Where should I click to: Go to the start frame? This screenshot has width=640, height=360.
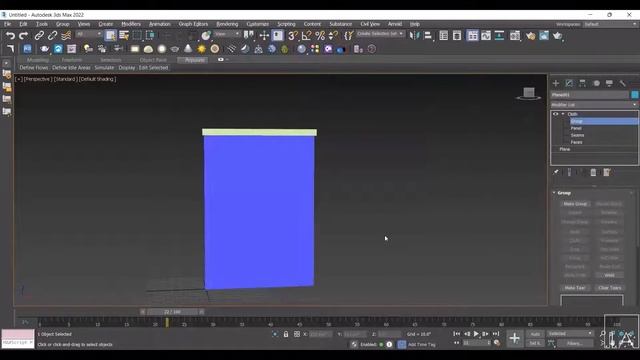456,334
